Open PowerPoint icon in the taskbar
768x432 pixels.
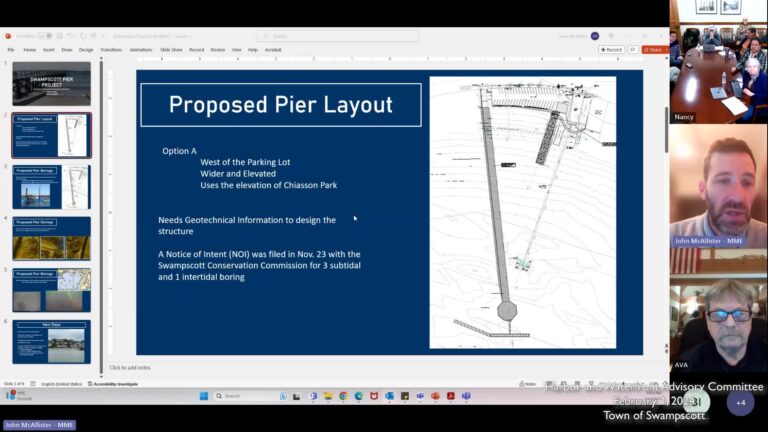click(435, 396)
